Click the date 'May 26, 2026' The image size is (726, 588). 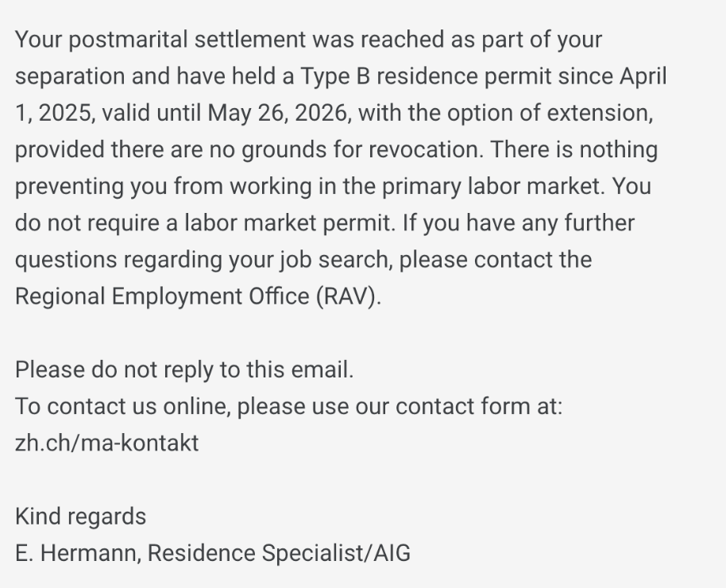click(277, 113)
